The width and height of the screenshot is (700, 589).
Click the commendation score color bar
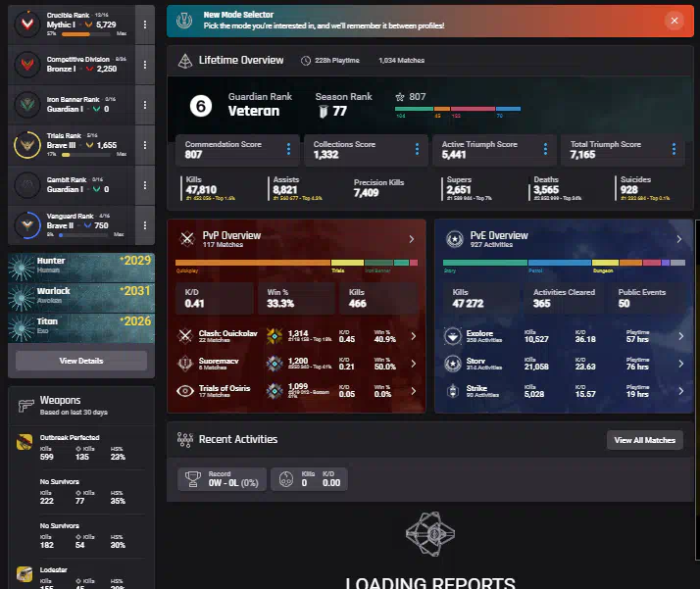[x=458, y=109]
